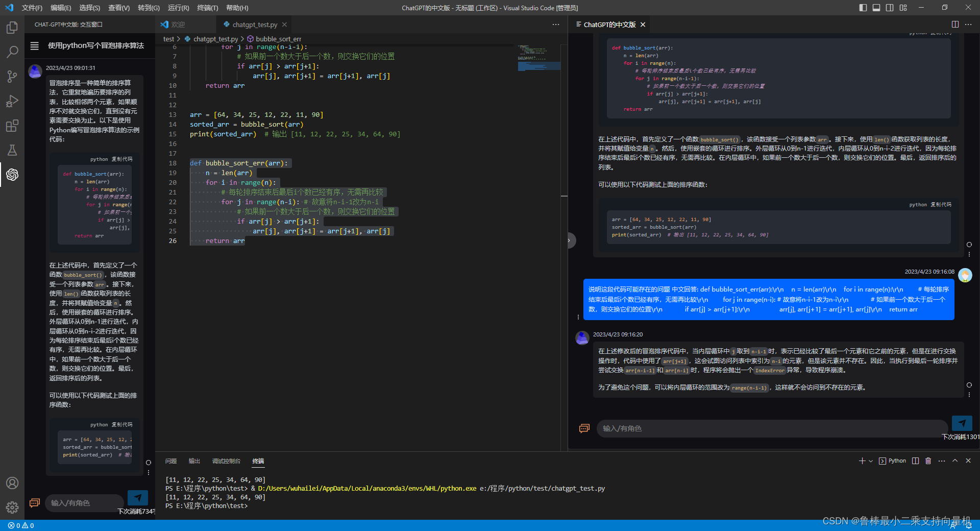The width and height of the screenshot is (980, 531).
Task: Open the 转到(G) menu
Action: point(149,8)
